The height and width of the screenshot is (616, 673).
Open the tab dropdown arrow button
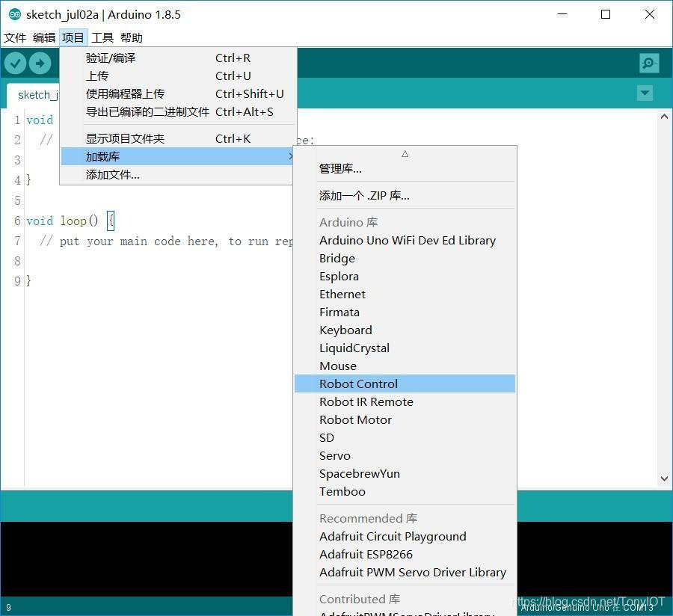click(x=645, y=93)
